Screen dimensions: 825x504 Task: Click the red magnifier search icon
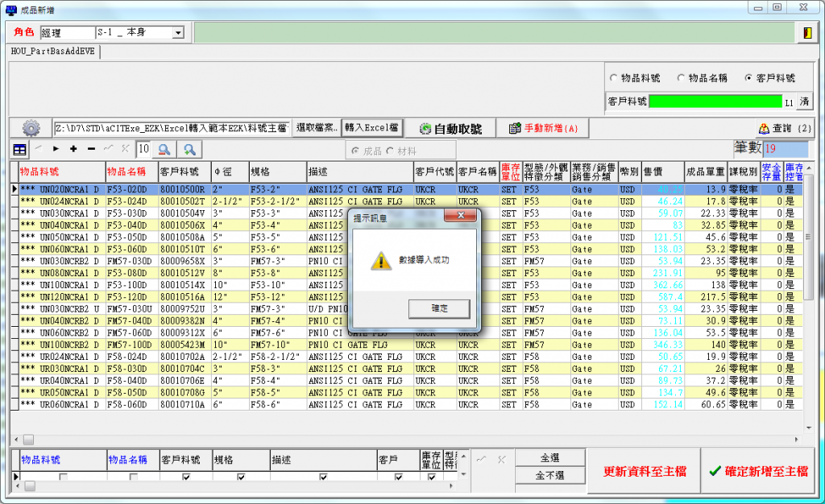coord(164,149)
